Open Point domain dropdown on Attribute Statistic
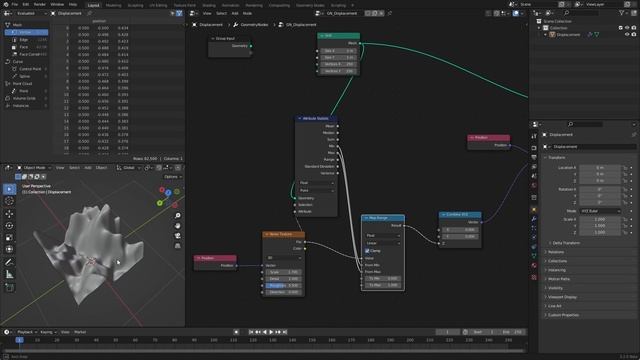This screenshot has height=360, width=640. (316, 191)
